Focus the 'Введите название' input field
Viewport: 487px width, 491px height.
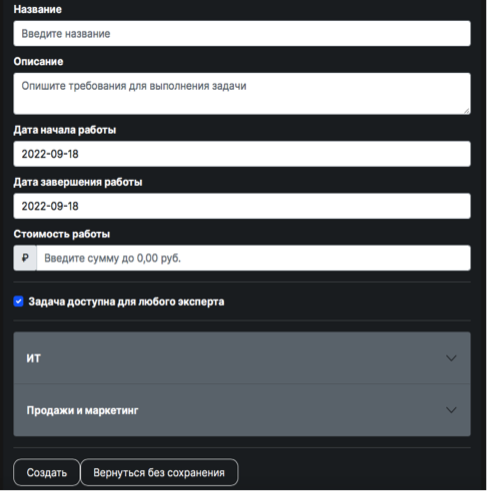click(242, 34)
